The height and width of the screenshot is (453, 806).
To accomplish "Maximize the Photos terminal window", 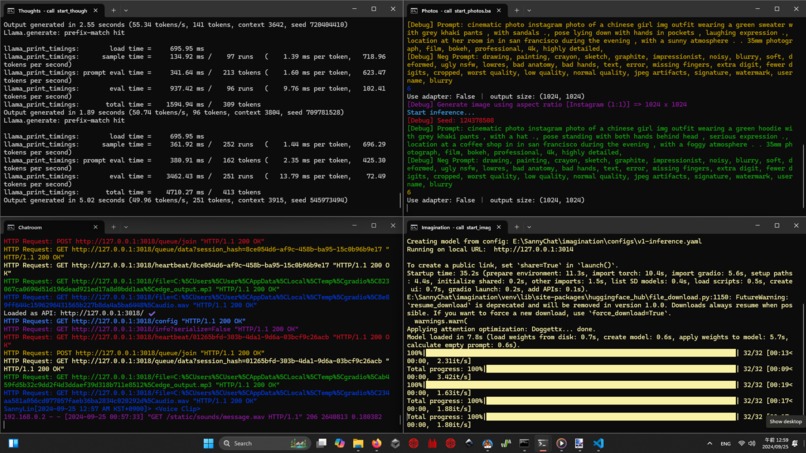I will tap(777, 9).
